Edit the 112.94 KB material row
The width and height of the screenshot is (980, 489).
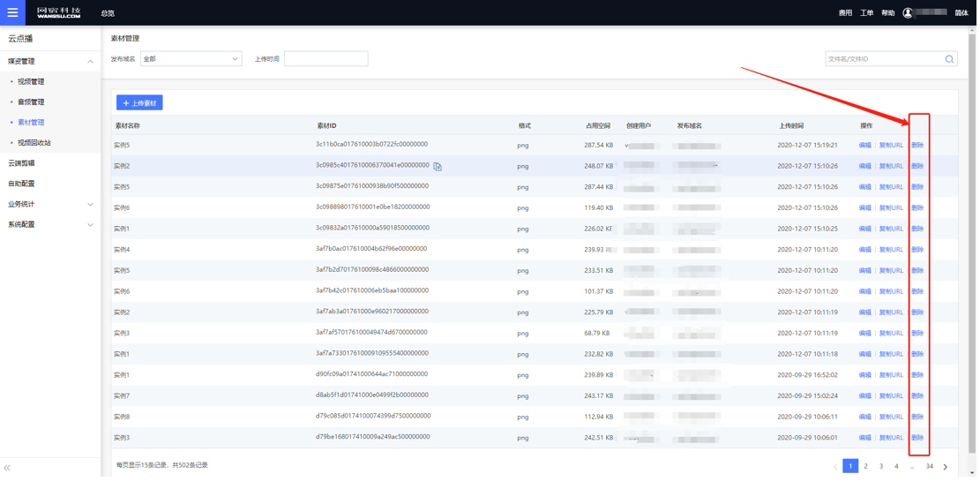pos(864,417)
